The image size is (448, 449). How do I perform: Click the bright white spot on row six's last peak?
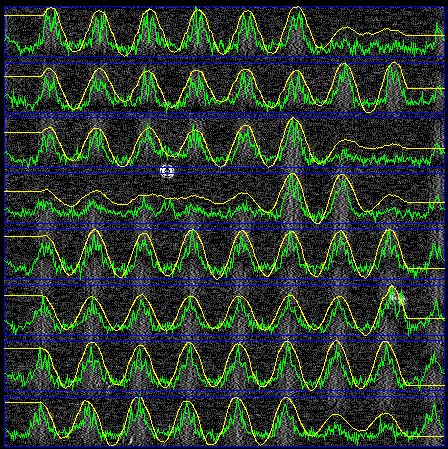[x=397, y=298]
